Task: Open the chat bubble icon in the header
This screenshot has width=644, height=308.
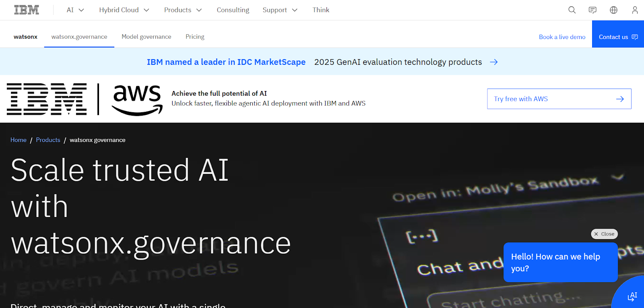Action: pyautogui.click(x=592, y=10)
